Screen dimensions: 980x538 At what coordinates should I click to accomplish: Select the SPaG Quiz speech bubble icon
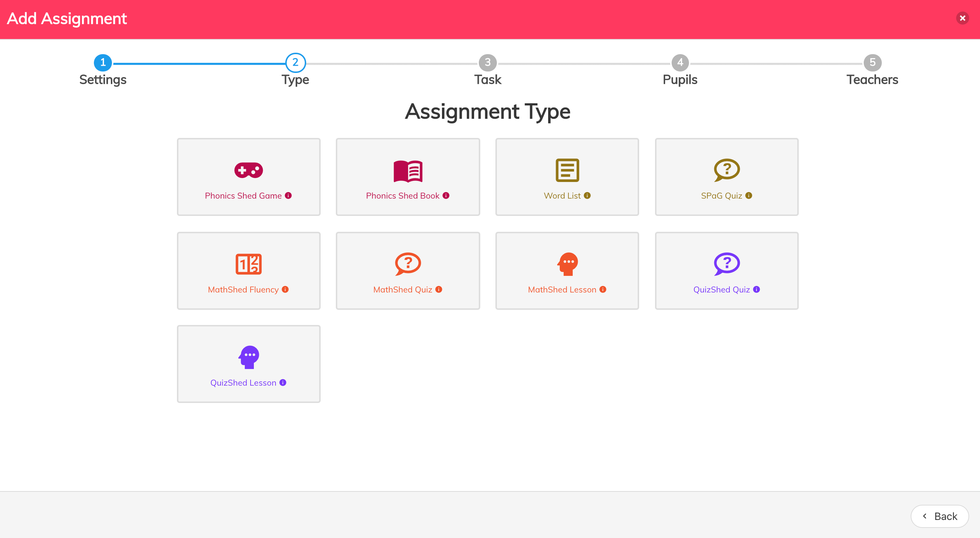click(x=726, y=170)
